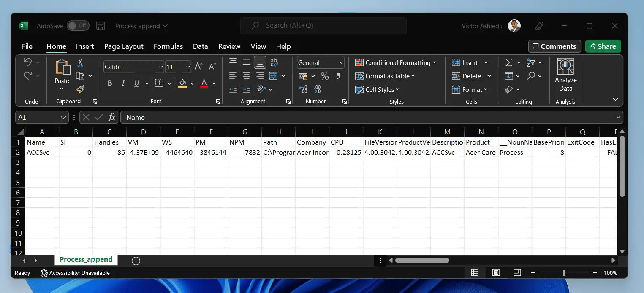Viewport: 644px width, 293px height.
Task: Increase decimal places
Action: [303, 89]
